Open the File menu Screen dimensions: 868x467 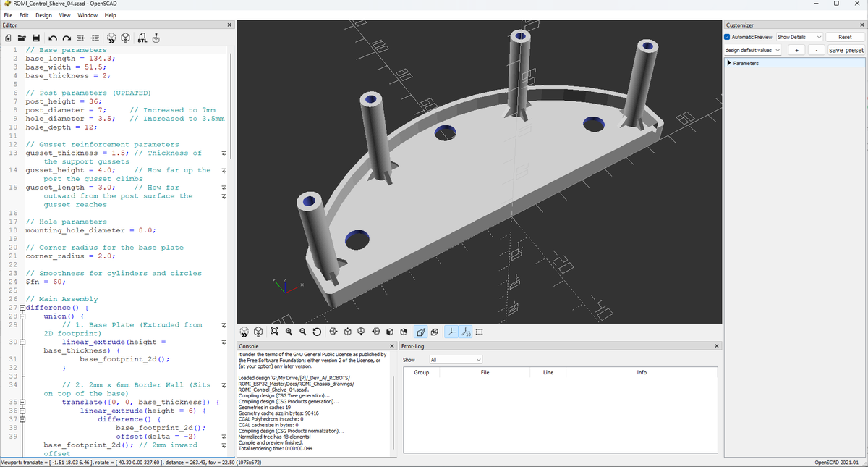[x=8, y=15]
